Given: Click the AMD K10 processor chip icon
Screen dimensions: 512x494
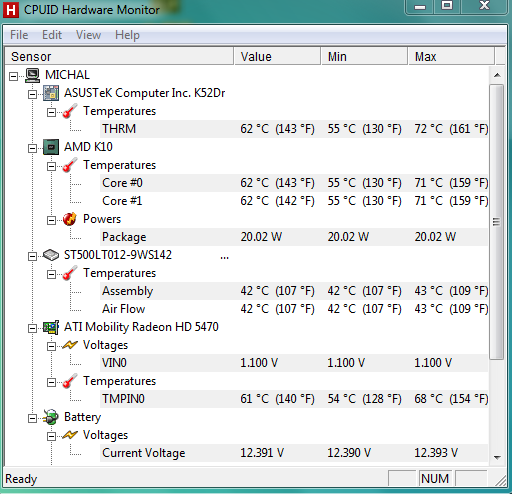Looking at the screenshot, I should point(51,147).
